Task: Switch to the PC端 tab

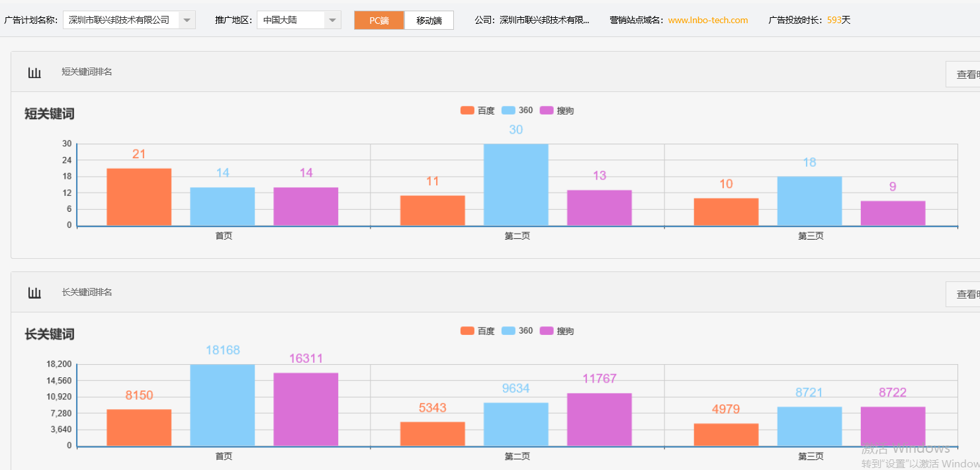Action: click(379, 21)
